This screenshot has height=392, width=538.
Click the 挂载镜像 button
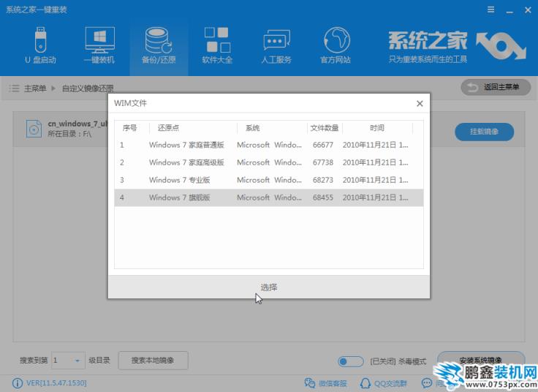click(484, 132)
